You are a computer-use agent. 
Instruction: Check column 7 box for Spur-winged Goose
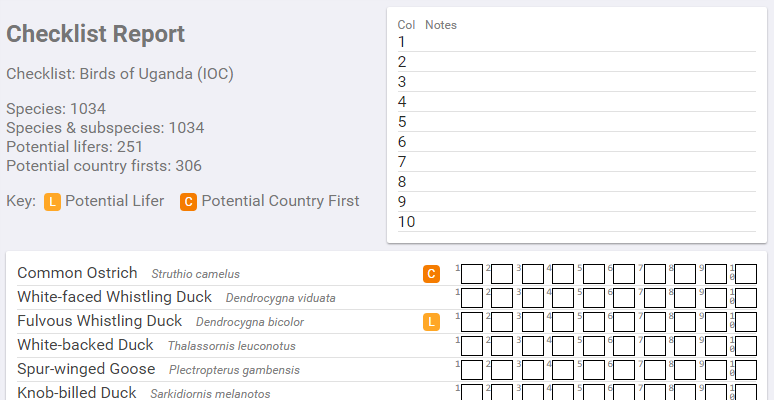pos(655,370)
